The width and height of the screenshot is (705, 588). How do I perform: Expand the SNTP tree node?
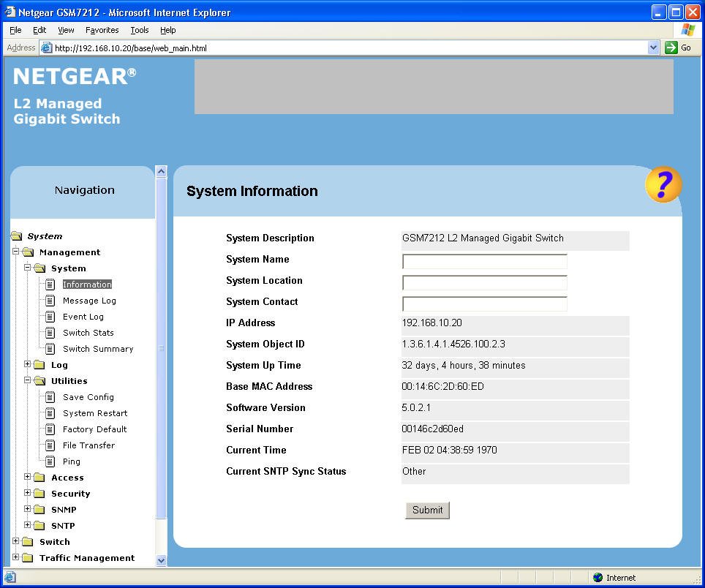pyautogui.click(x=28, y=524)
